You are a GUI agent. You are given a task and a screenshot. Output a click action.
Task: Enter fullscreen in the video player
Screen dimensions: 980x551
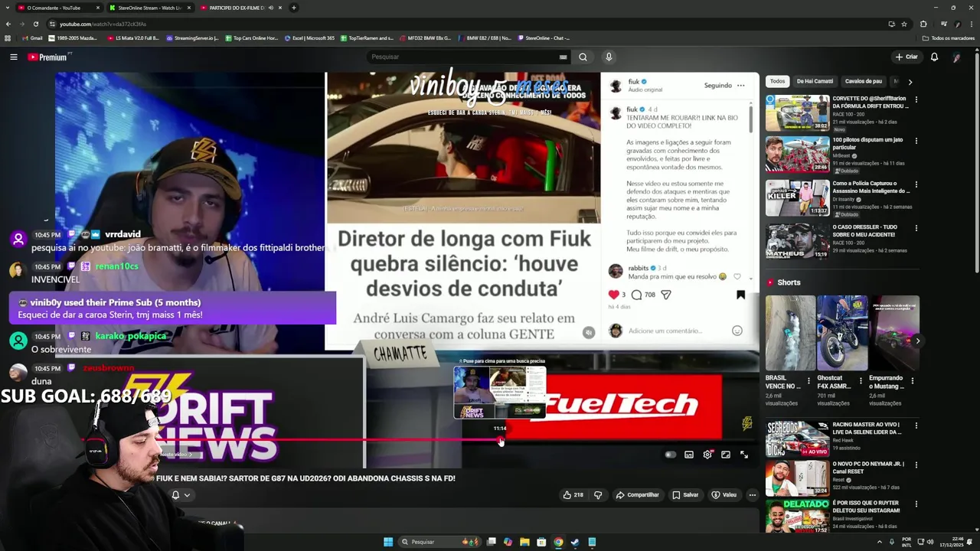[744, 455]
